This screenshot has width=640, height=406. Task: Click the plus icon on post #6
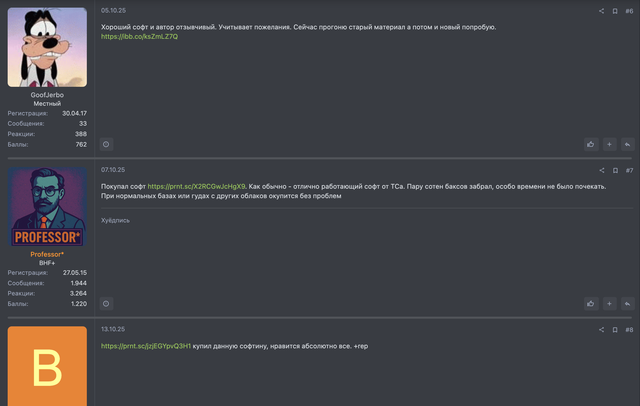click(x=609, y=144)
